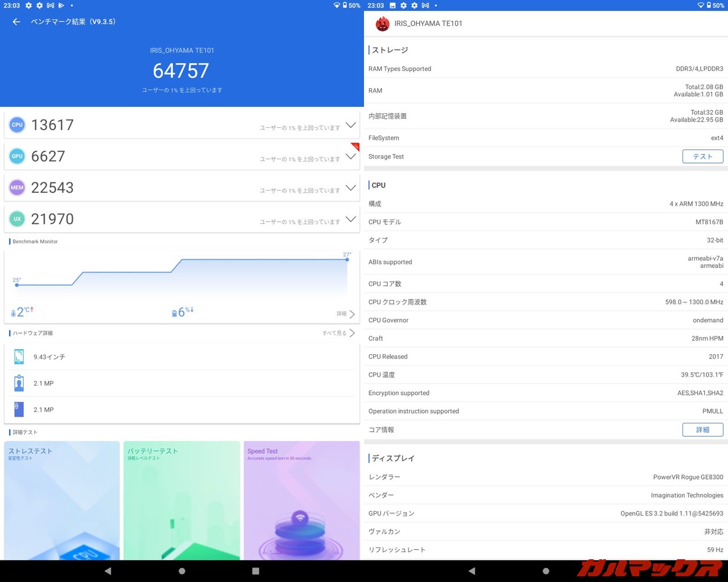Select the green UX score icon
The width and height of the screenshot is (728, 582).
click(16, 219)
